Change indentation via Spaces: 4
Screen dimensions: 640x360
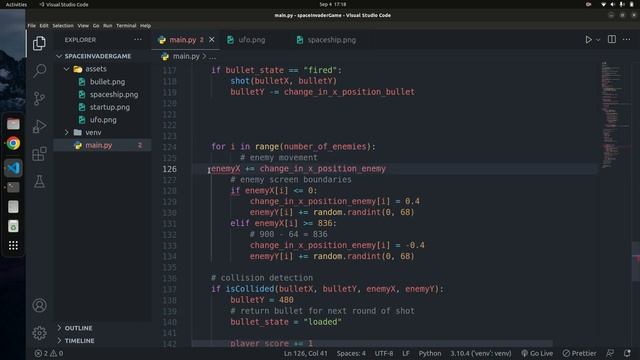351,353
